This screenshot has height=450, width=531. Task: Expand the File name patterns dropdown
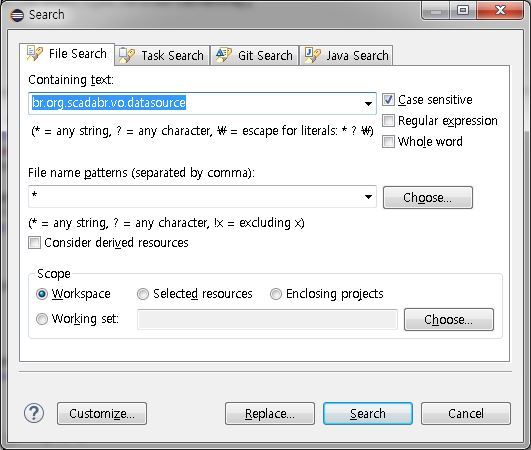click(x=368, y=196)
